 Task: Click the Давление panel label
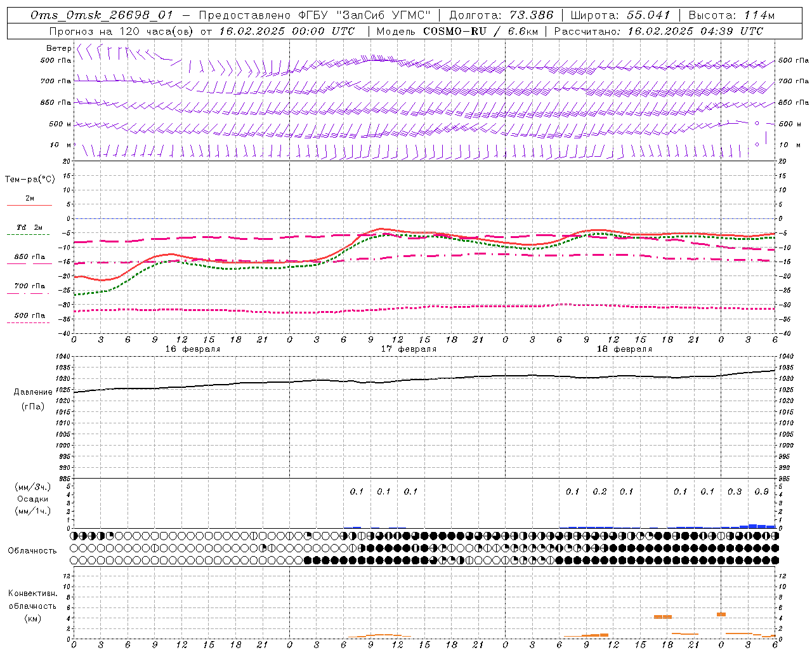point(33,392)
